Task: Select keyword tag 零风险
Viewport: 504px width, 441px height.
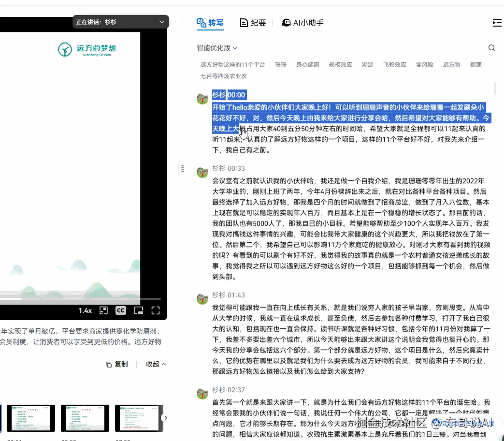Action: pyautogui.click(x=424, y=65)
